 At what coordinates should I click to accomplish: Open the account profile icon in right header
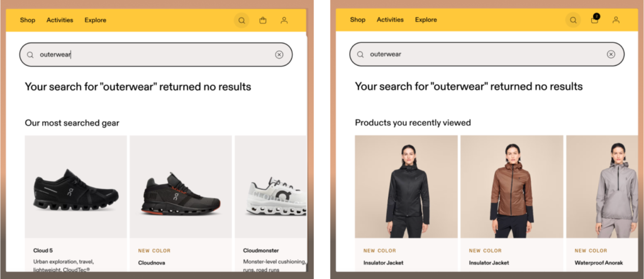click(616, 19)
